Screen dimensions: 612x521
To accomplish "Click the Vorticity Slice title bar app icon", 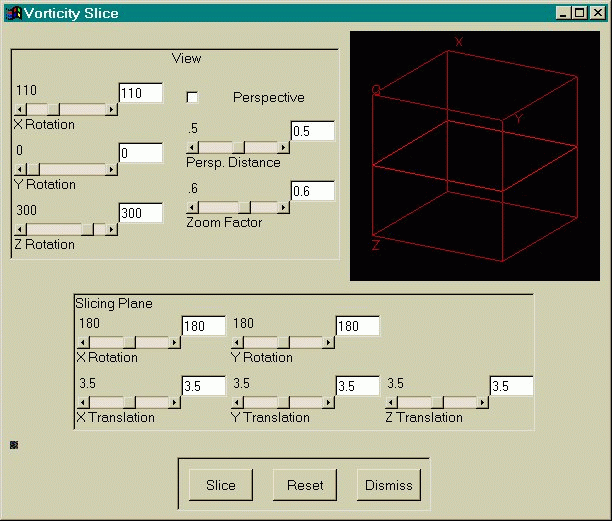I will (x=14, y=13).
